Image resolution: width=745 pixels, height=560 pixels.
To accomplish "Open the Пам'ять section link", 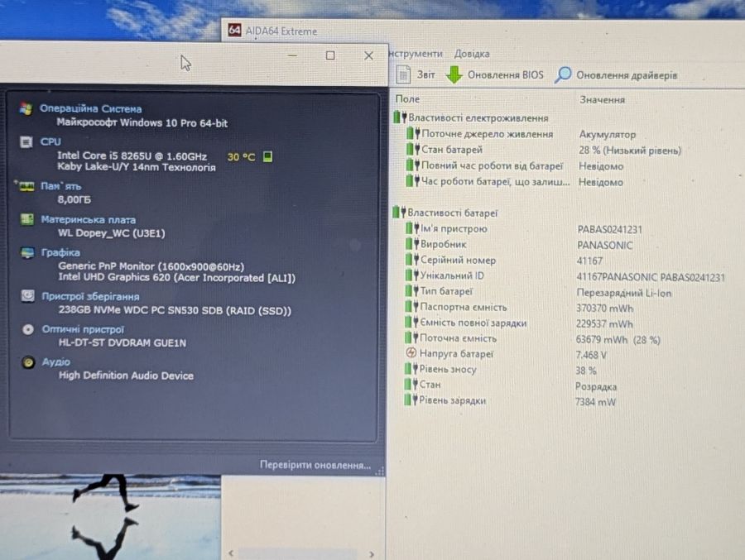I will [x=60, y=186].
